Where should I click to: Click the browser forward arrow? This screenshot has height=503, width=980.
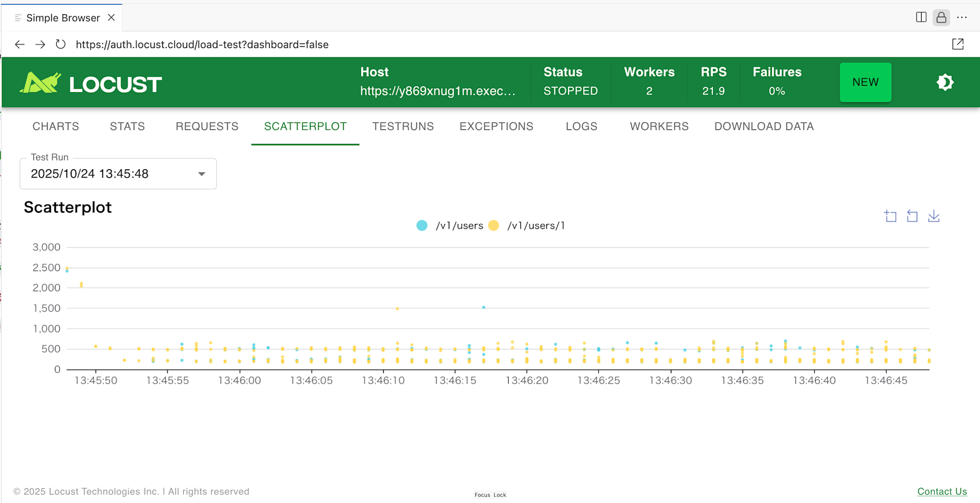click(40, 45)
